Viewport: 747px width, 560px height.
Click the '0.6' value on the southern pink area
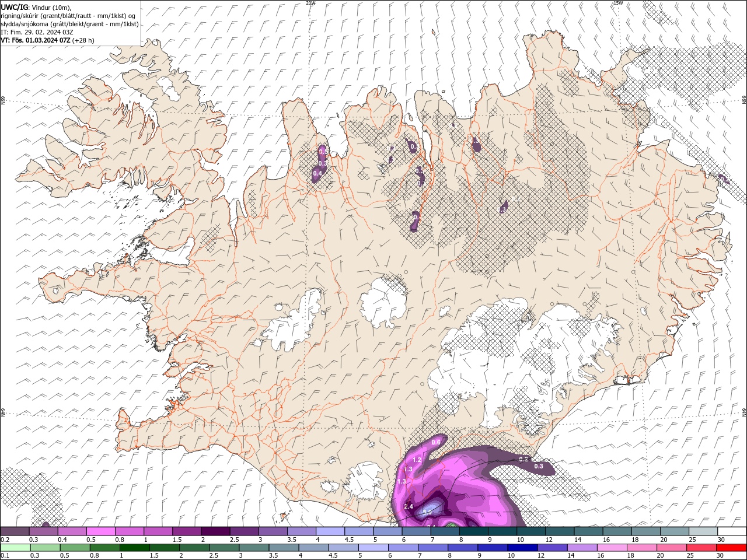point(435,443)
